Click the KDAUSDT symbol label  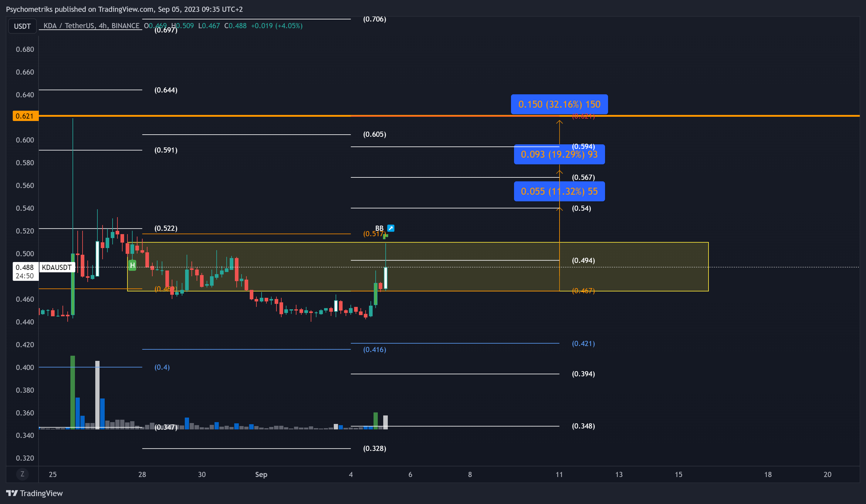click(57, 267)
